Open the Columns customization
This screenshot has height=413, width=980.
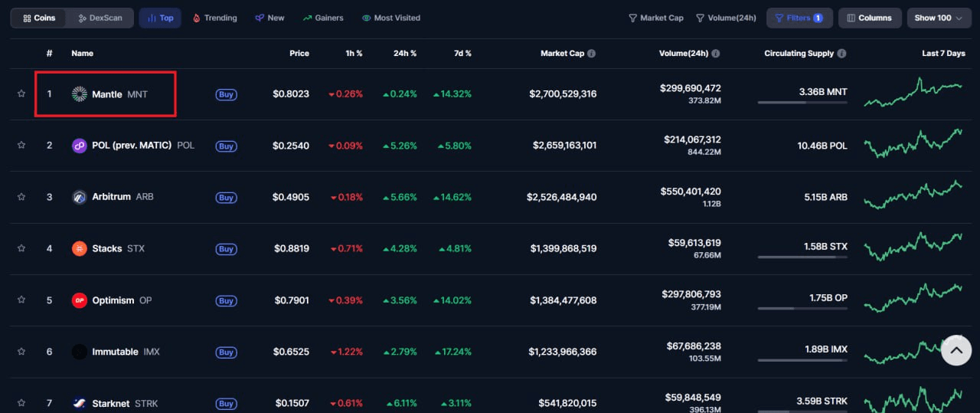869,18
